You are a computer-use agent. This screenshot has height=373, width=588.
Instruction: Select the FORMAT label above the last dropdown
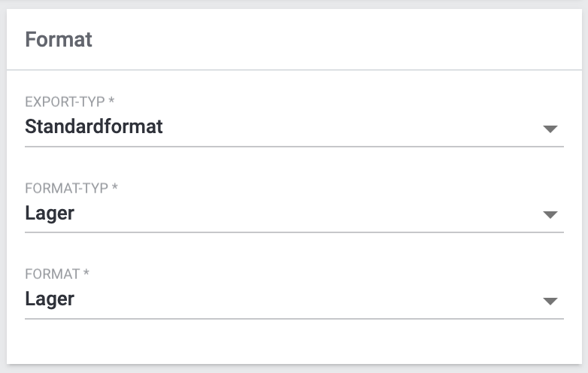click(52, 274)
